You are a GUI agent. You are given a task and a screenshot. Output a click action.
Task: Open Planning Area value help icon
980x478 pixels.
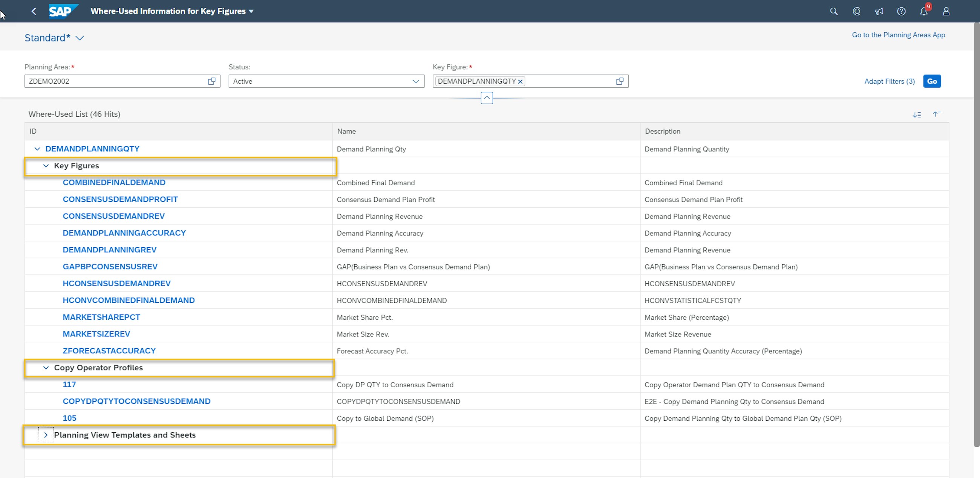pyautogui.click(x=211, y=81)
